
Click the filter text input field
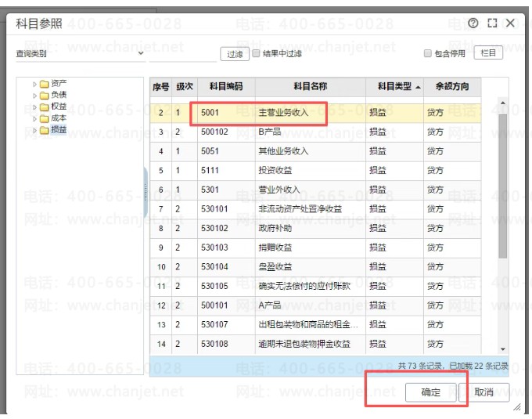click(183, 54)
